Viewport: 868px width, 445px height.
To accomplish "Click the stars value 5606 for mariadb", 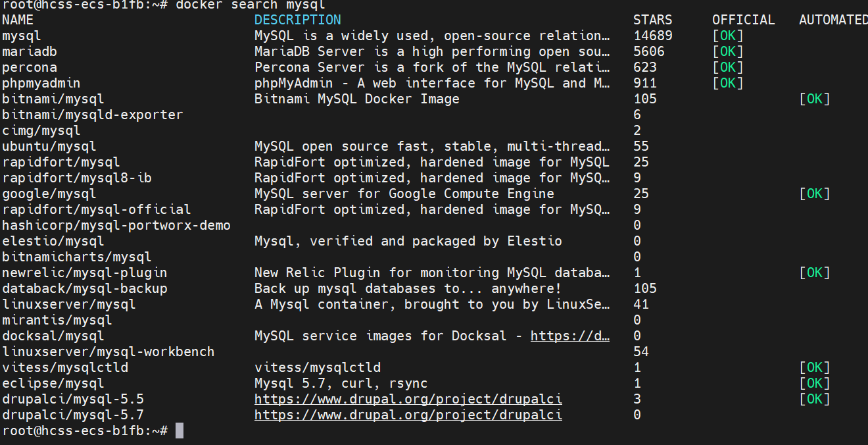I will pyautogui.click(x=649, y=52).
